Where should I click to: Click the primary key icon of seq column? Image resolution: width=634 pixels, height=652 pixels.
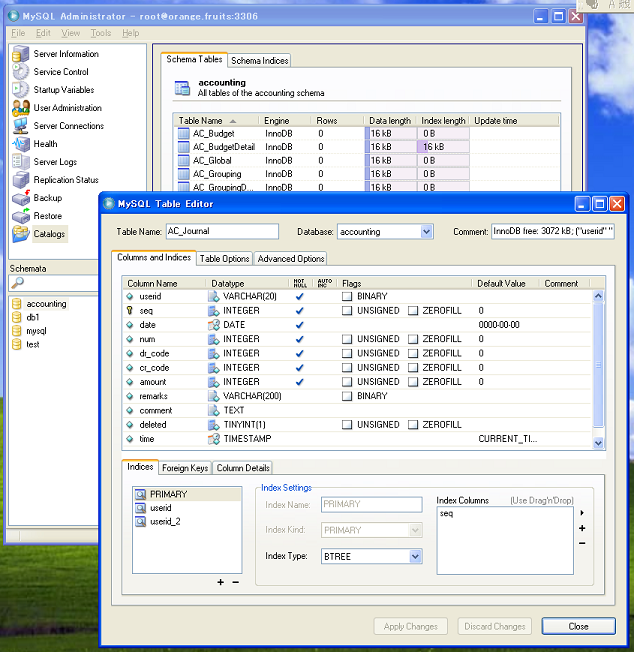(x=130, y=310)
